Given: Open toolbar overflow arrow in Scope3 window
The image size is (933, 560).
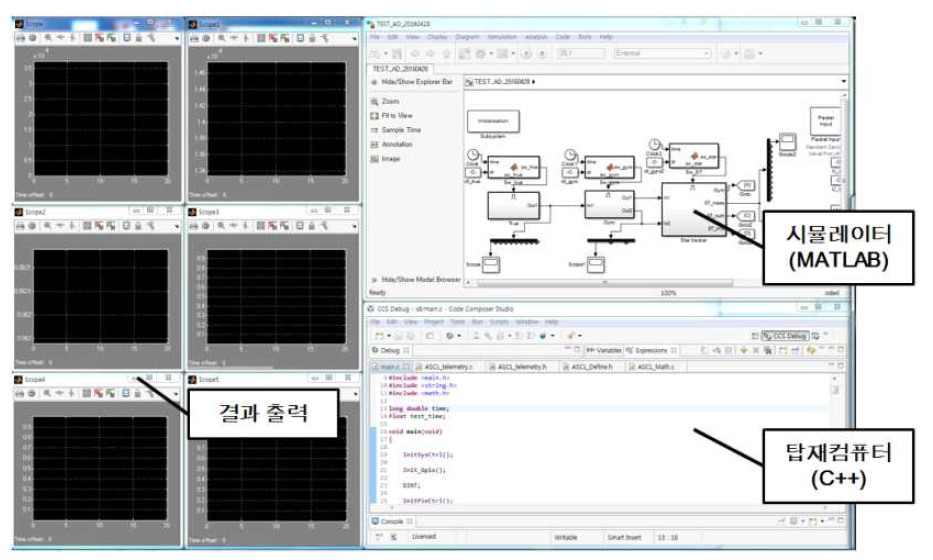Looking at the screenshot, I should [355, 227].
